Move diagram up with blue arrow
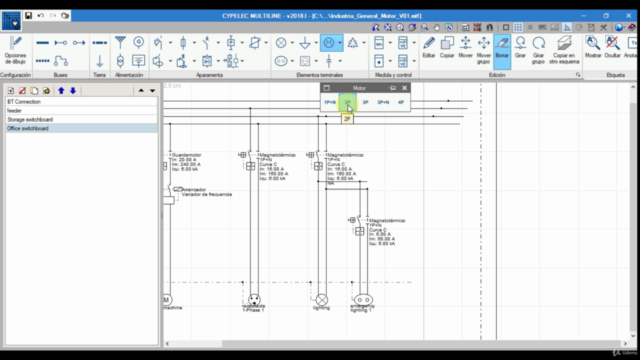 (61, 91)
